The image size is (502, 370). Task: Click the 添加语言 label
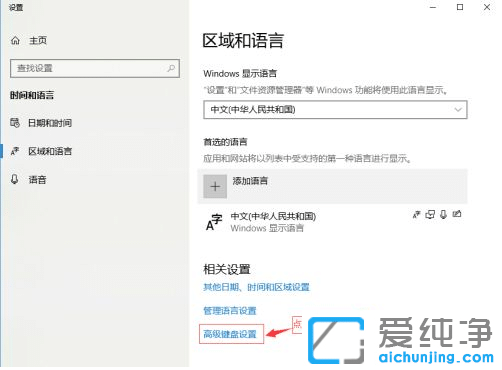coord(250,181)
